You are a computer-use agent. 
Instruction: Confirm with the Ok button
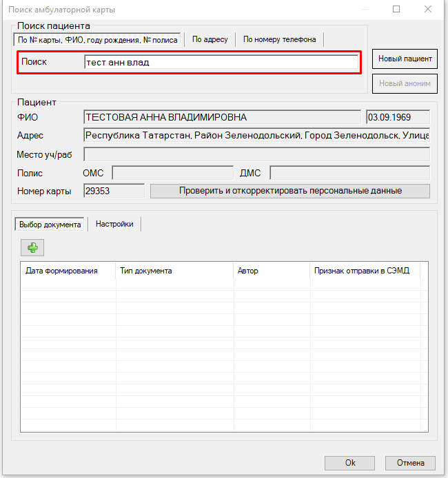(350, 463)
